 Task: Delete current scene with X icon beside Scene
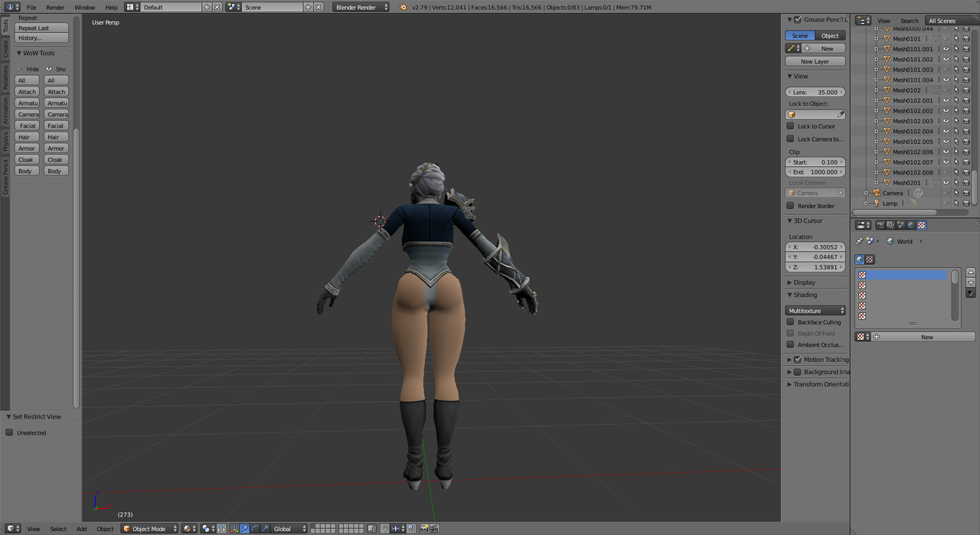point(318,7)
